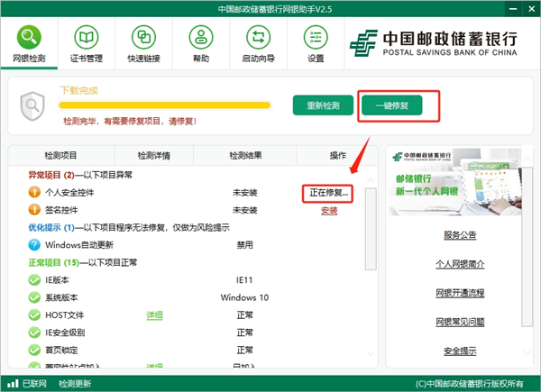Viewport: 541px width, 392px height.
Task: Click 检测更新 in the status bar
Action: click(74, 384)
